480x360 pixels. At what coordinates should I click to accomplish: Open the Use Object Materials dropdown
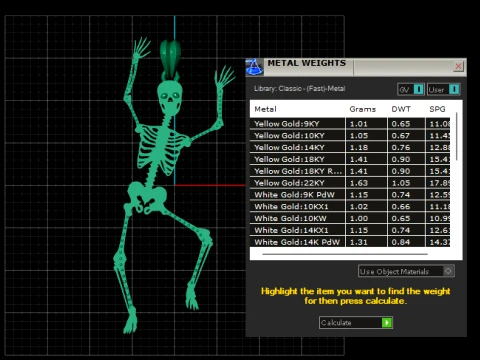406,271
